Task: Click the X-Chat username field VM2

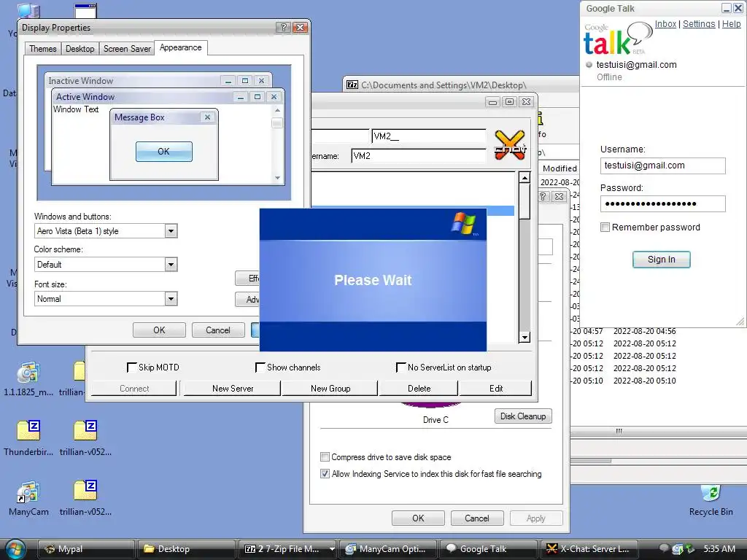Action: tap(419, 156)
